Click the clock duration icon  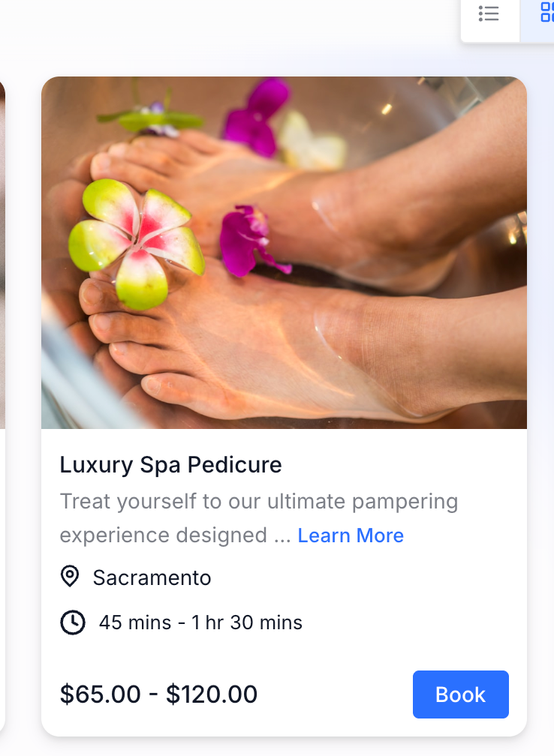point(72,622)
